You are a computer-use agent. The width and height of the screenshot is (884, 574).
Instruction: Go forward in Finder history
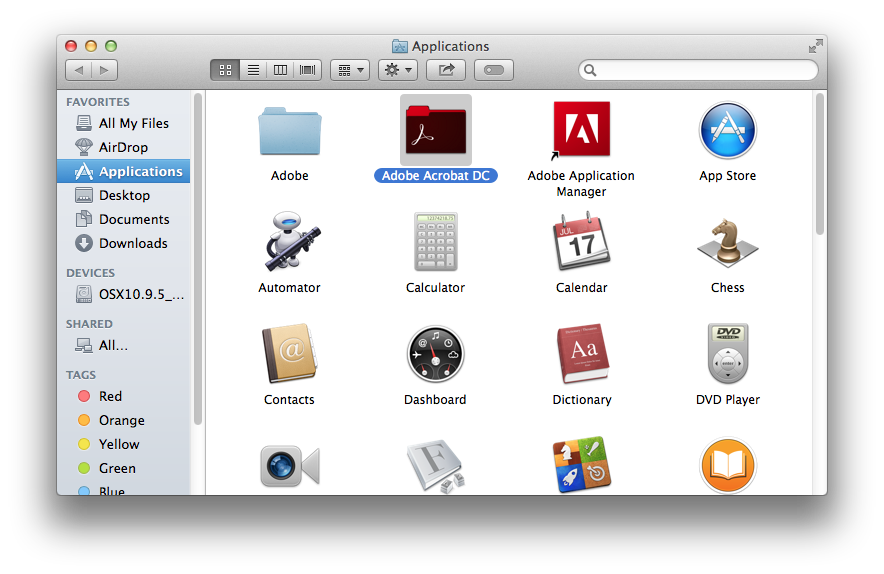coord(104,70)
